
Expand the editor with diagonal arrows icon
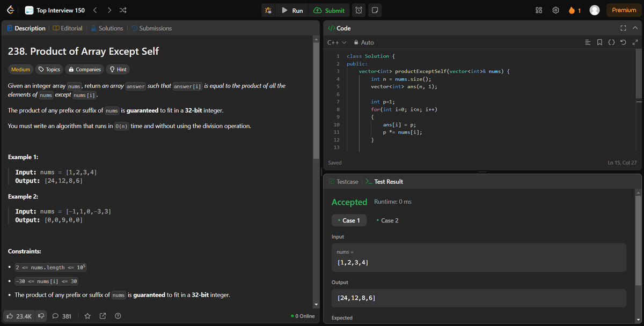[635, 42]
